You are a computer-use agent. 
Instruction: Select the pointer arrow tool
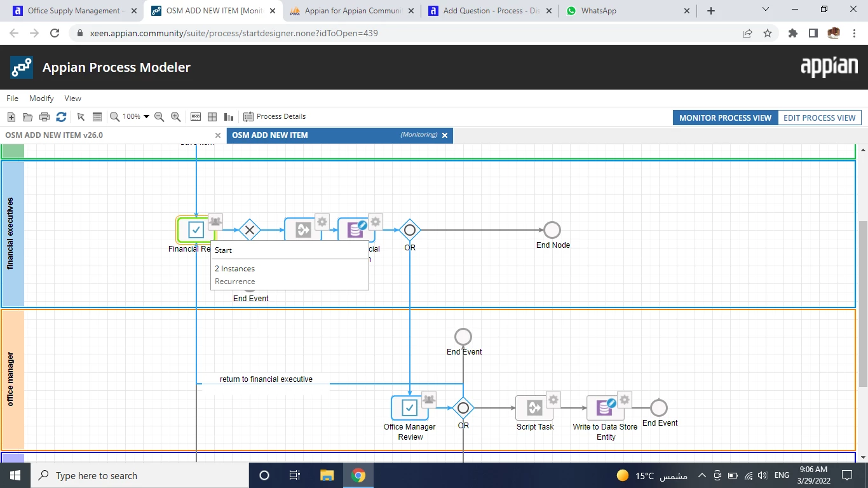click(x=81, y=117)
